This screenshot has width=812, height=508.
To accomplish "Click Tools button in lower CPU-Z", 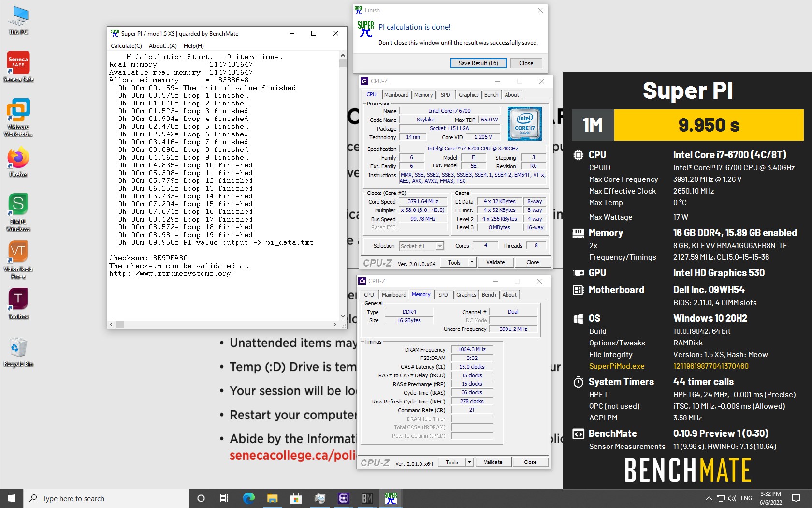I will coord(452,462).
